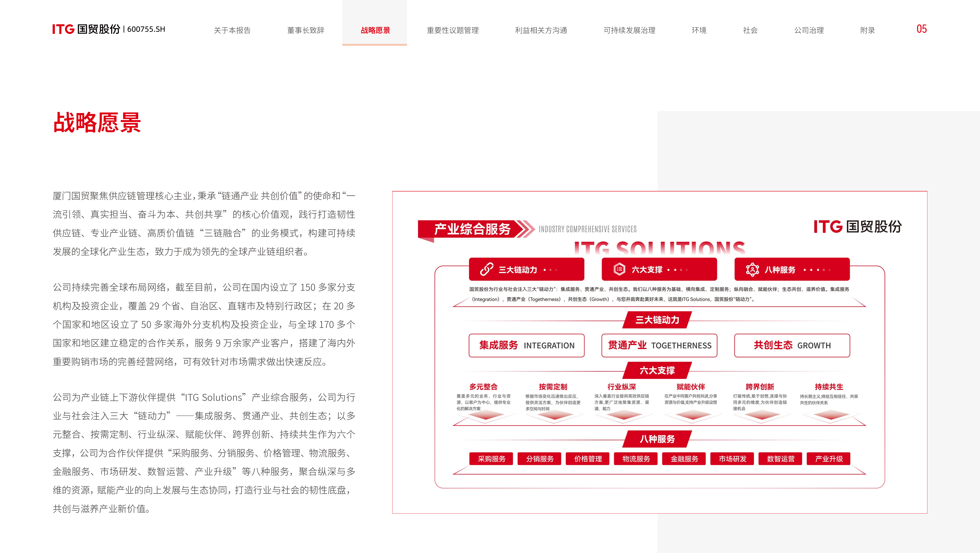Click the diagram intro text starting 国贸股份为行业
Screen dimensions: 980x553
[x=659, y=294]
